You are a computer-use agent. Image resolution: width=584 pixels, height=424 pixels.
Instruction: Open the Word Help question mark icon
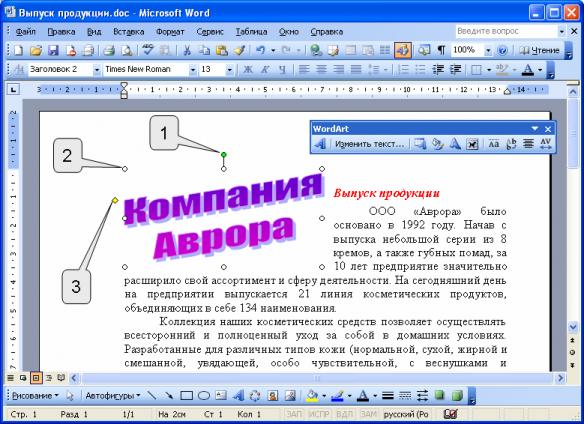(x=502, y=50)
